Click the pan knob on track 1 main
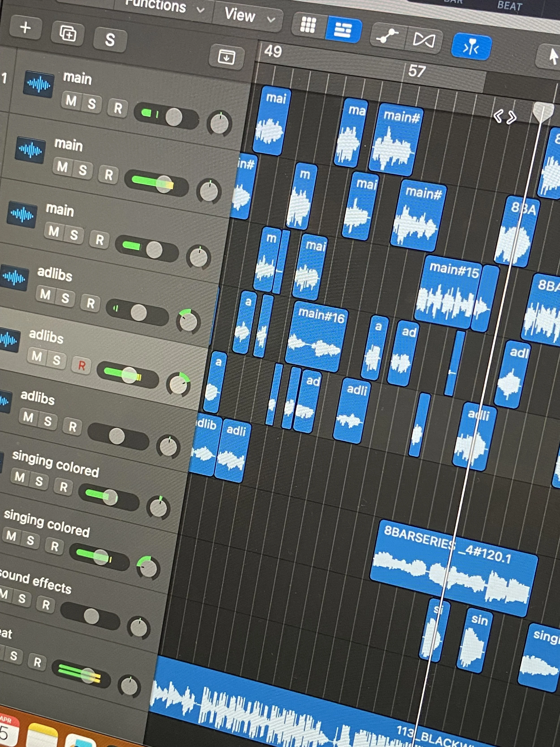The height and width of the screenshot is (747, 560). [x=220, y=123]
